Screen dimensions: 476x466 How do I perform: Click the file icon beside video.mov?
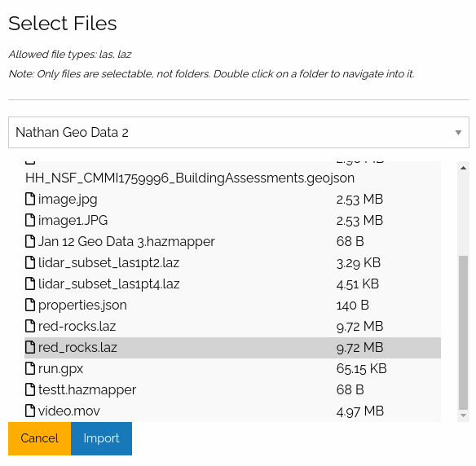(x=29, y=411)
